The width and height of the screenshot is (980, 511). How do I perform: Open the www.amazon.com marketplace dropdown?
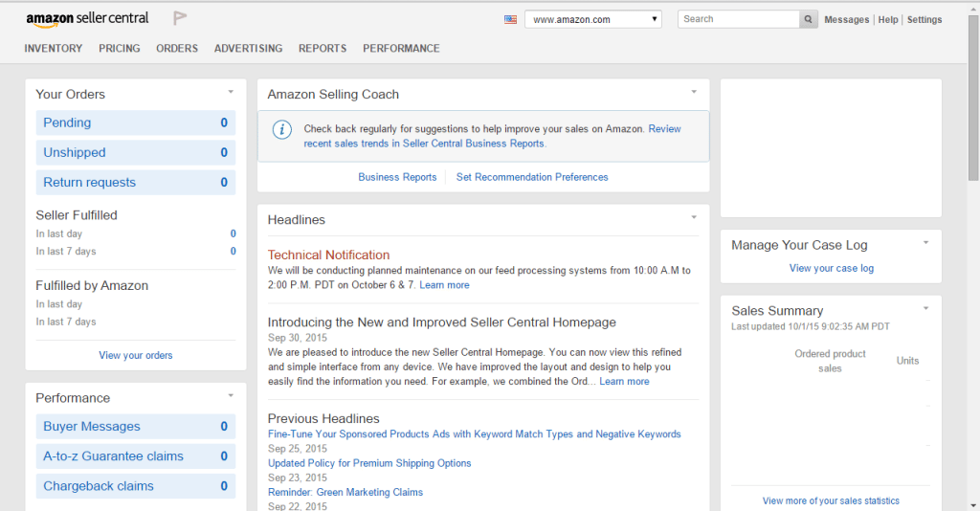[593, 19]
